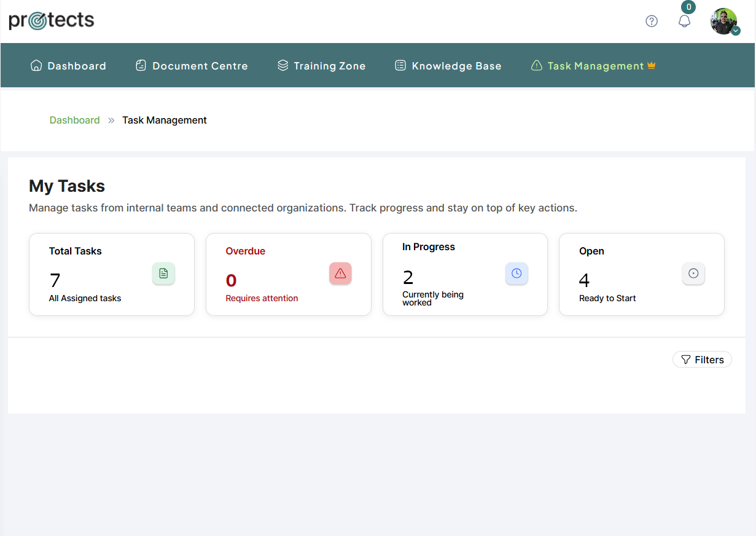Select the Total Tasks summary card
This screenshot has height=536, width=756.
(111, 274)
